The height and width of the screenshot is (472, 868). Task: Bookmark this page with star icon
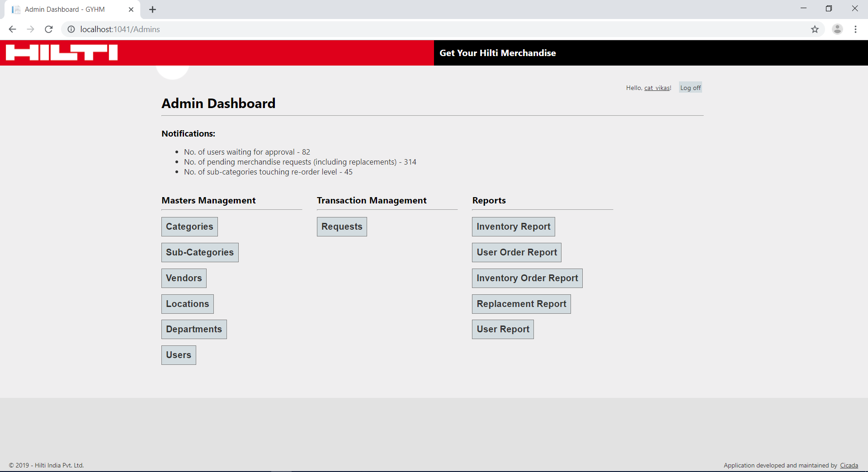coord(815,29)
